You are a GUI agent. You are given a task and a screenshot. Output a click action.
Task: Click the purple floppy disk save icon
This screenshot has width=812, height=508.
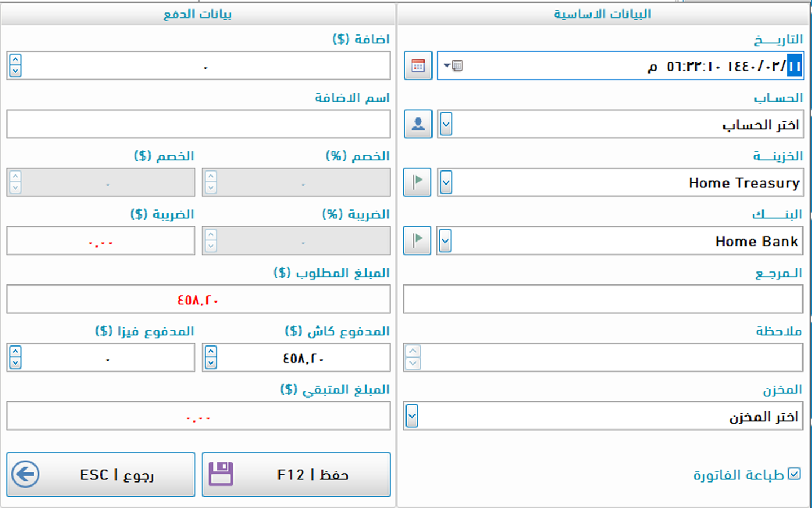click(220, 474)
